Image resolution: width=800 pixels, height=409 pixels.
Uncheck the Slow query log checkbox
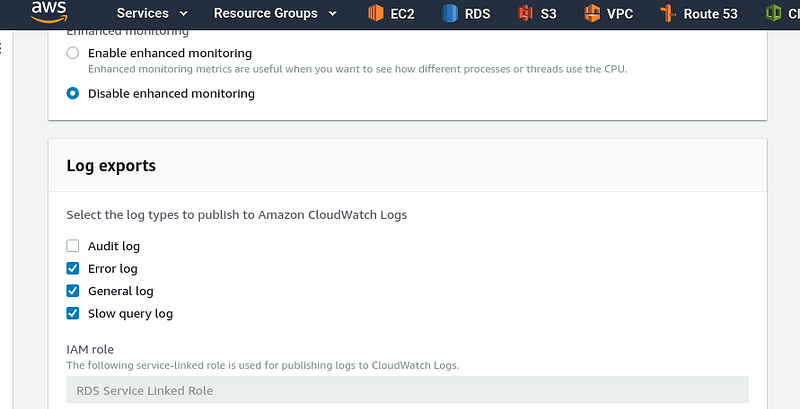pos(73,313)
